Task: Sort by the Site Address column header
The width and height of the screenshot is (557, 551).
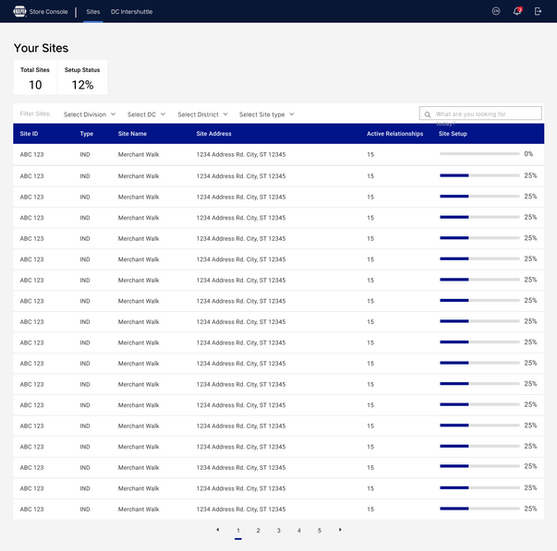Action: (213, 134)
